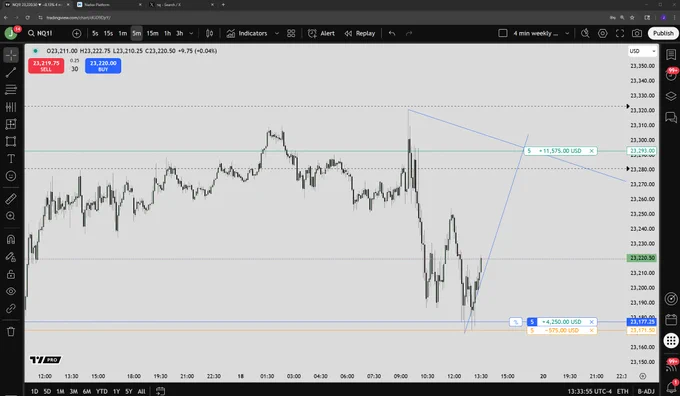
Task: Redo the chart action
Action: pyautogui.click(x=409, y=33)
